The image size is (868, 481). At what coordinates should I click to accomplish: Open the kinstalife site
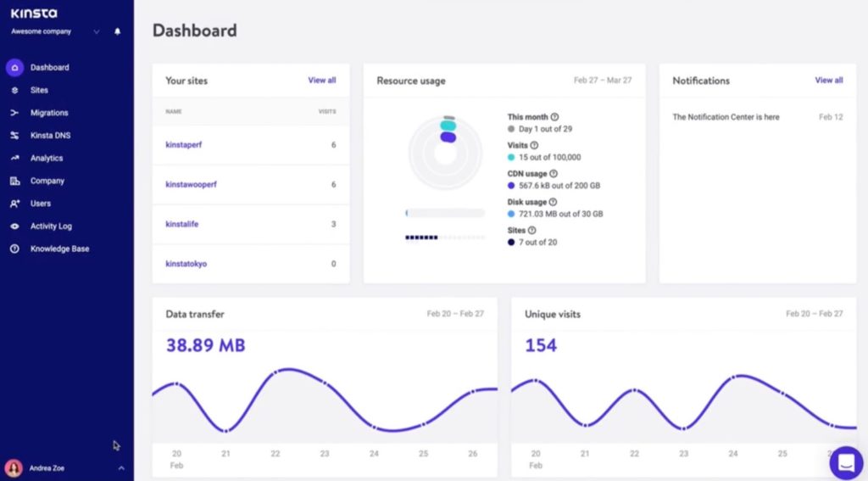181,225
